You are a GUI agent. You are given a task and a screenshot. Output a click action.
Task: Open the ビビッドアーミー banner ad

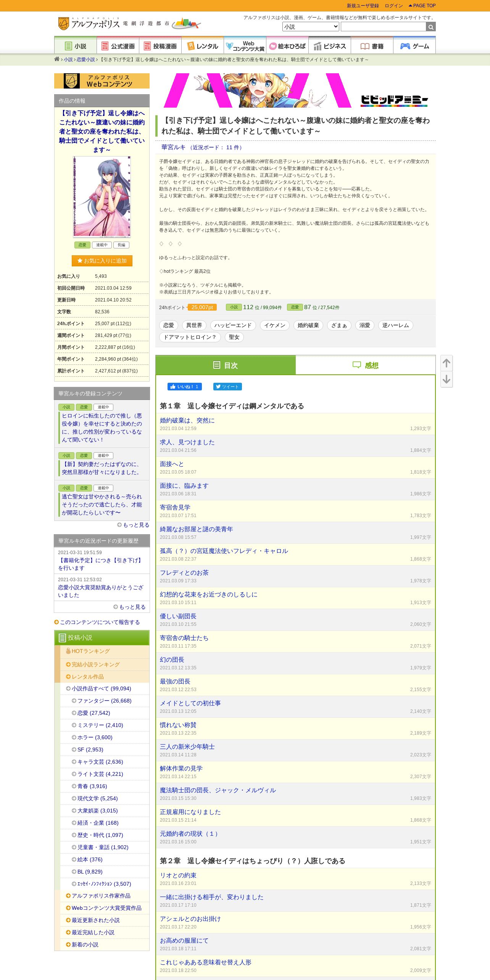295,90
